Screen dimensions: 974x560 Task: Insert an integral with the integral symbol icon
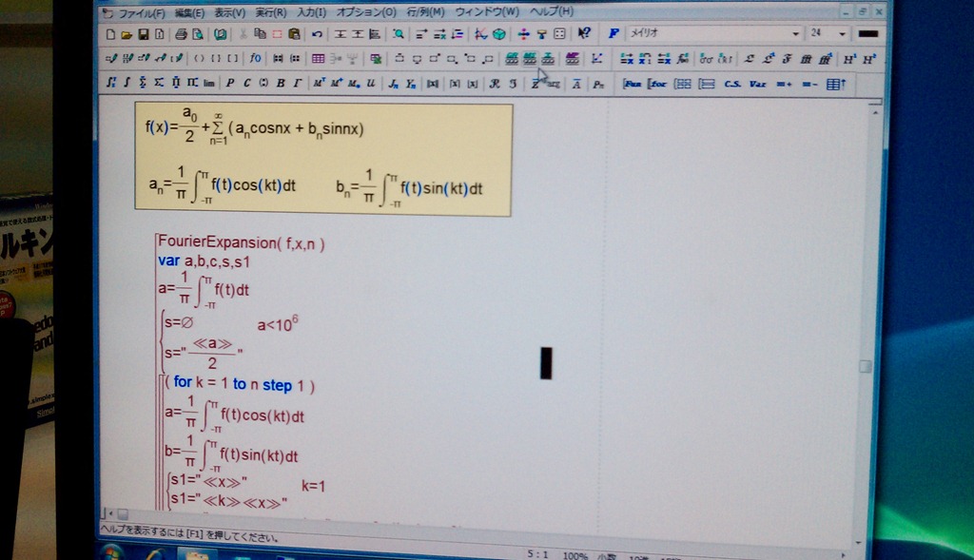pyautogui.click(x=127, y=83)
